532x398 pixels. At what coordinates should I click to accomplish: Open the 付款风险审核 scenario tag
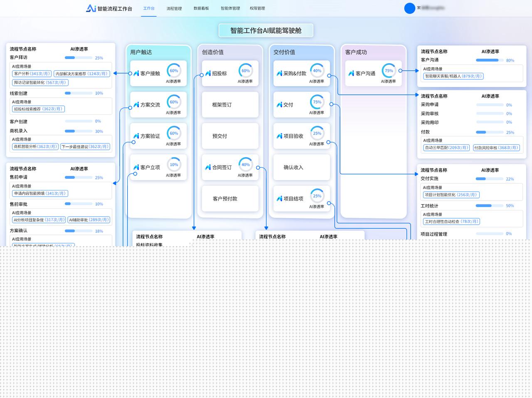[x=496, y=148]
